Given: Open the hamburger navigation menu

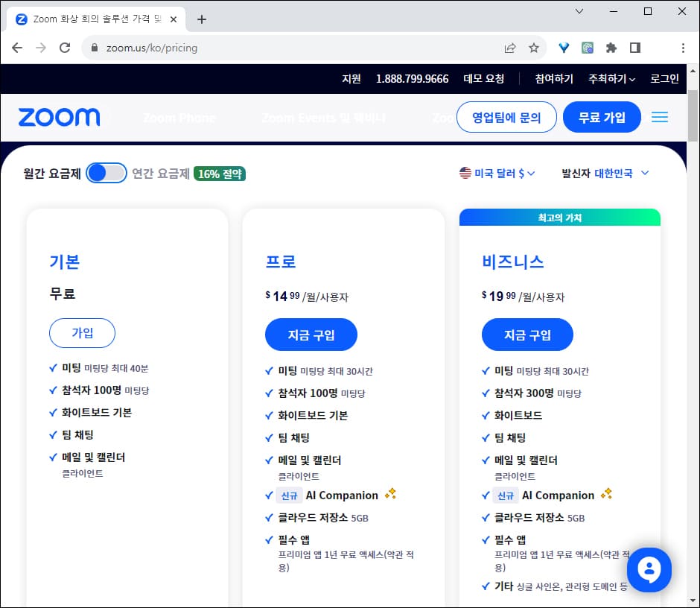Looking at the screenshot, I should (660, 117).
